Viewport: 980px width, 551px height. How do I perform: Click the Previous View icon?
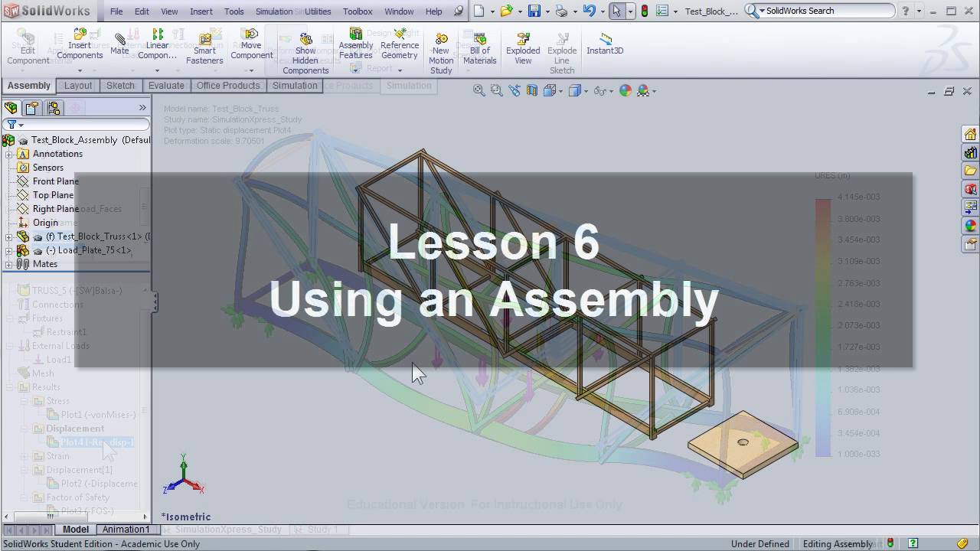[x=514, y=90]
